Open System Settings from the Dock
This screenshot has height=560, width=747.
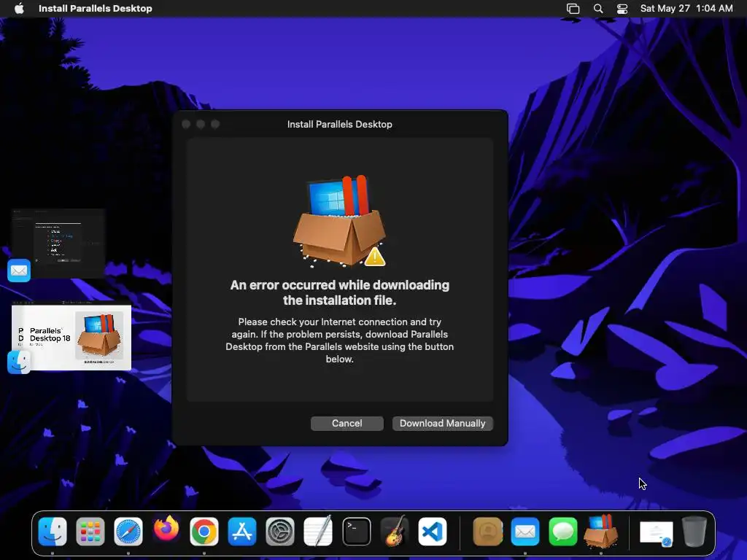point(279,532)
